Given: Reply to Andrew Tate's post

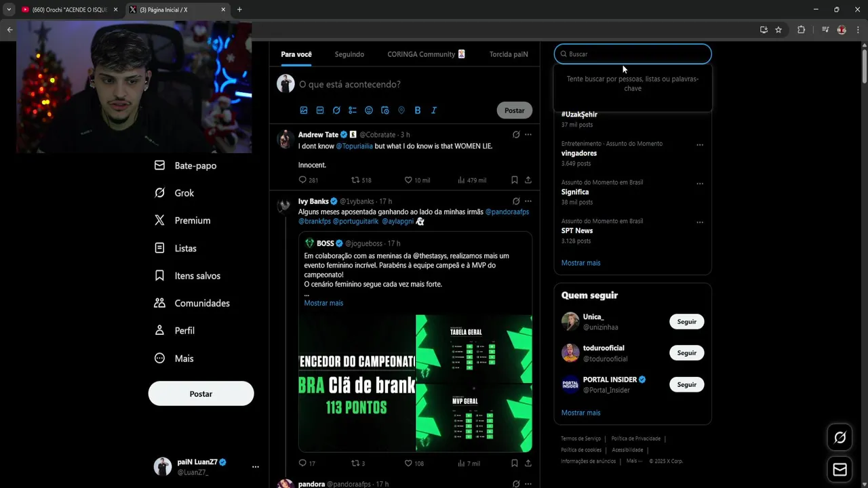Looking at the screenshot, I should click(302, 180).
